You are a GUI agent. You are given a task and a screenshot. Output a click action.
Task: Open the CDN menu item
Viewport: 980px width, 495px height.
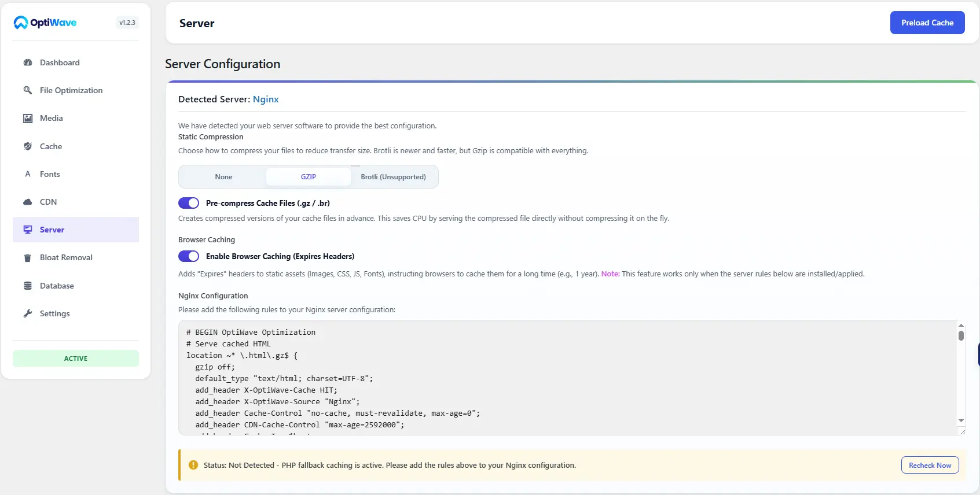76,202
